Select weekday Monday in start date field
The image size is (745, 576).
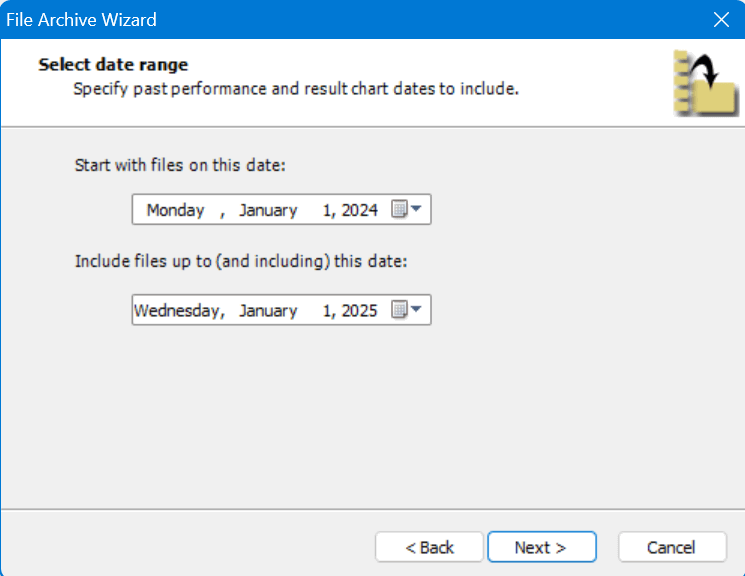point(175,210)
